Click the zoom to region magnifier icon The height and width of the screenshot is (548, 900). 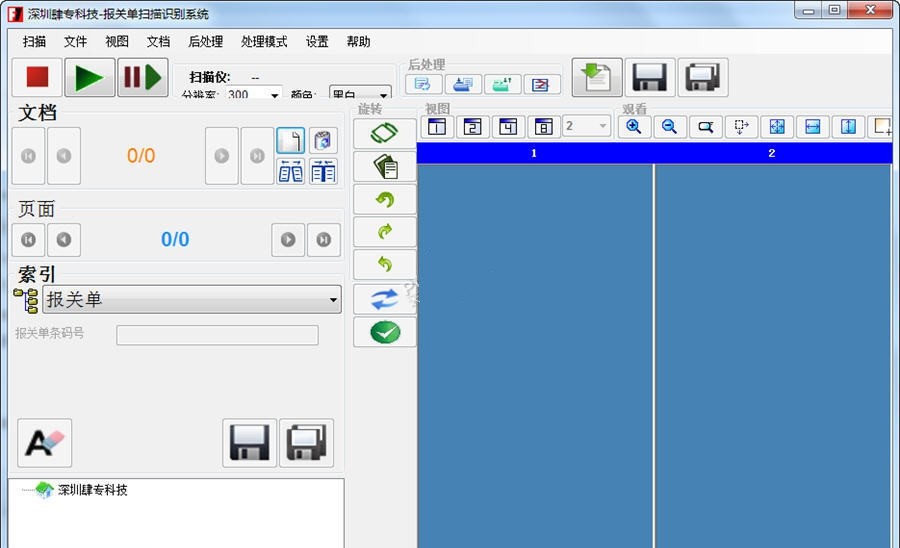[705, 126]
